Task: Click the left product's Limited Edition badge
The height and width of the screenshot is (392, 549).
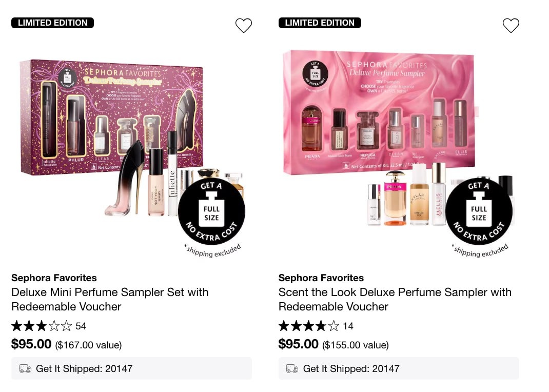Action: (x=52, y=23)
